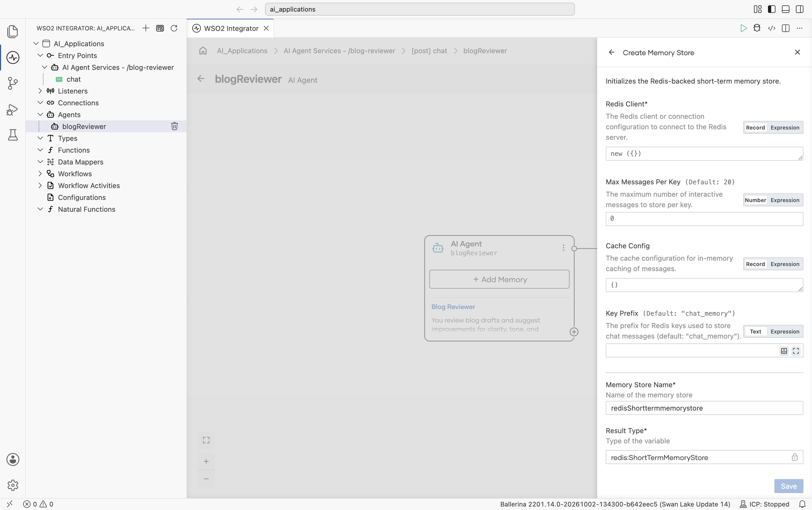Expand Workflow Activities node
This screenshot has width=812, height=510.
[40, 185]
